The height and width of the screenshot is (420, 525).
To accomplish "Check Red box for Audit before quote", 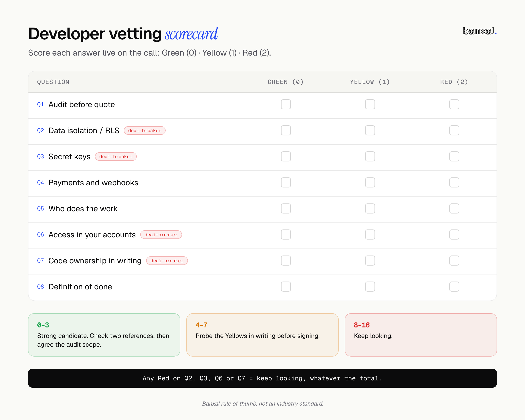I will 454,104.
